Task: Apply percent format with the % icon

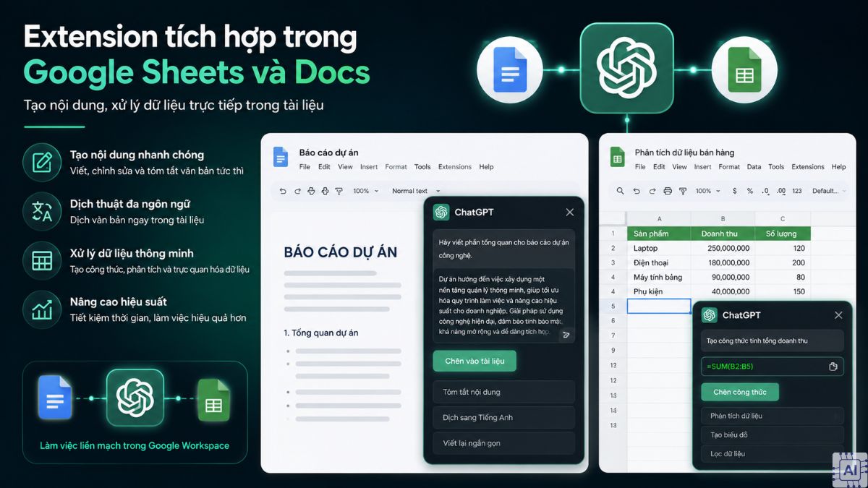Action: [x=750, y=191]
